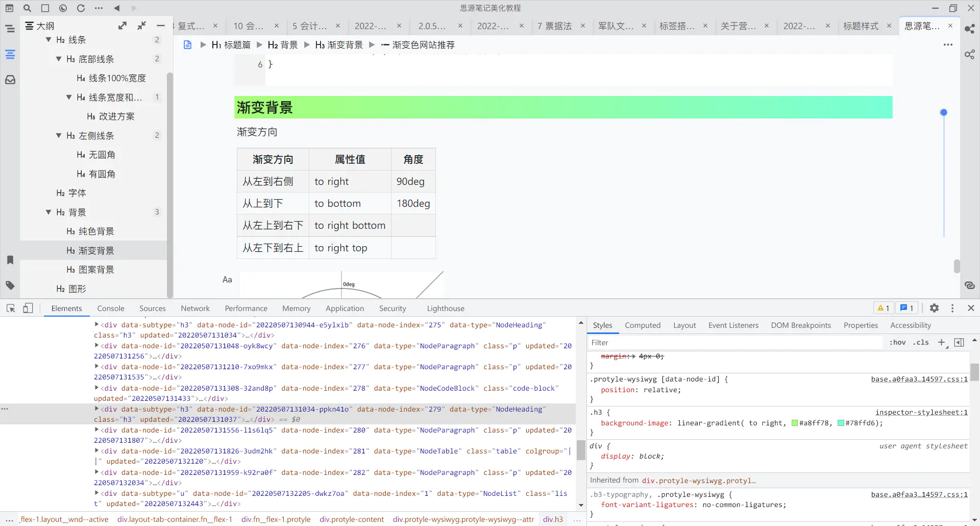Open the outline panel icon in left sidebar
The height and width of the screenshot is (526, 980).
coord(10,55)
